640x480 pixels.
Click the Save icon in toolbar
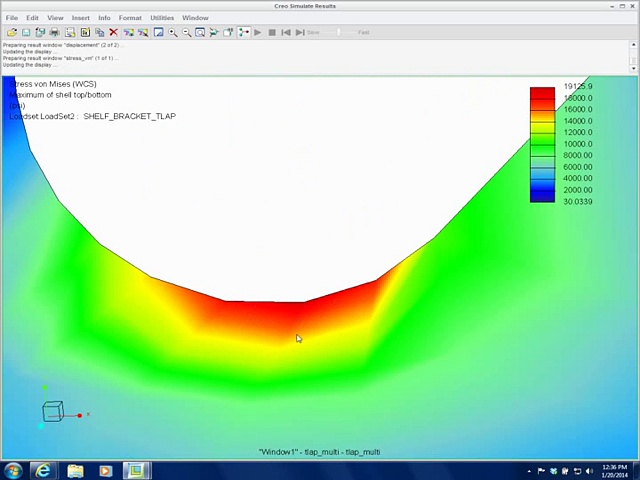coord(26,32)
